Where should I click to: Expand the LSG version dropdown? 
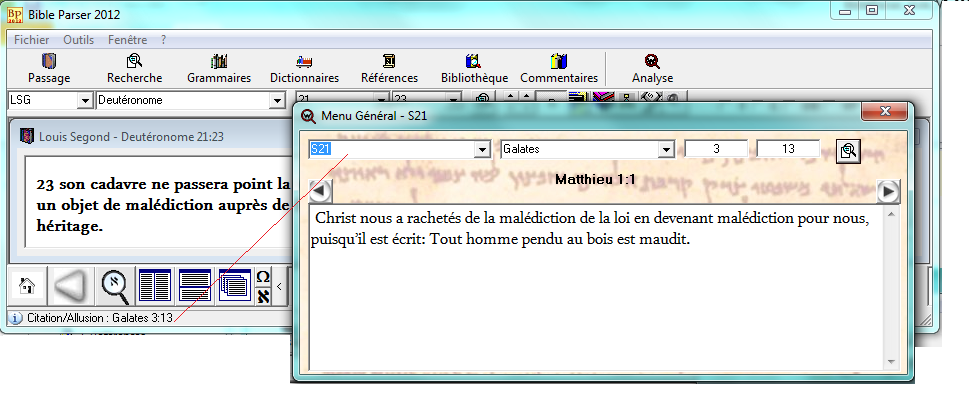85,100
